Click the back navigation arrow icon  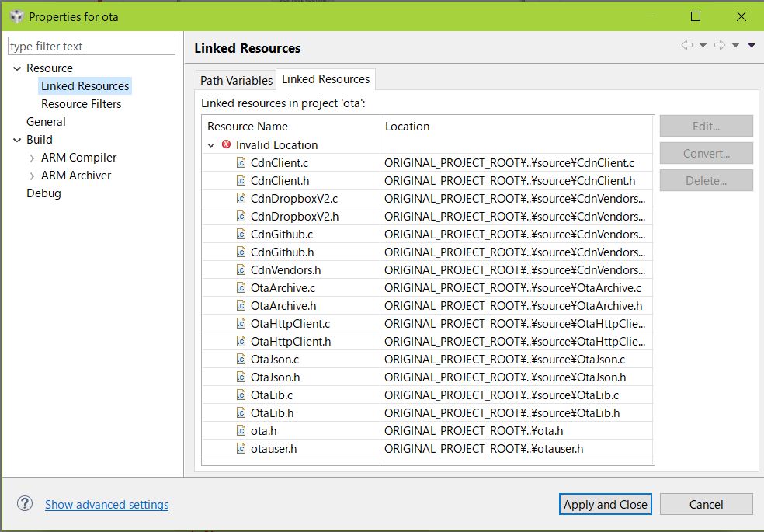point(686,46)
